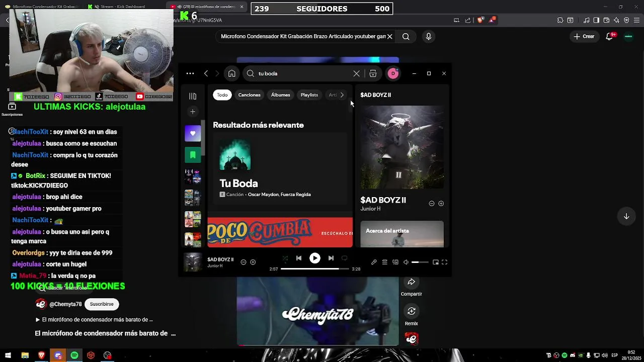Select Todo filter chip
The width and height of the screenshot is (644, 362).
222,95
